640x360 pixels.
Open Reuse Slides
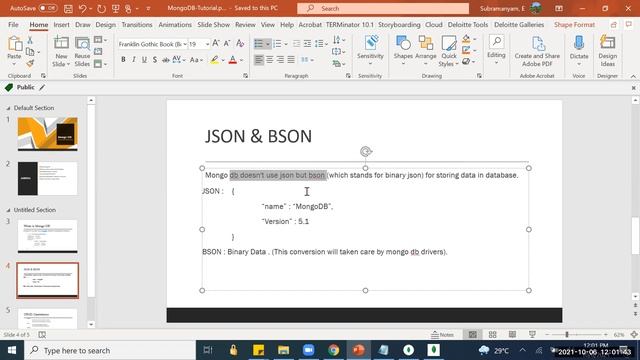coord(82,51)
